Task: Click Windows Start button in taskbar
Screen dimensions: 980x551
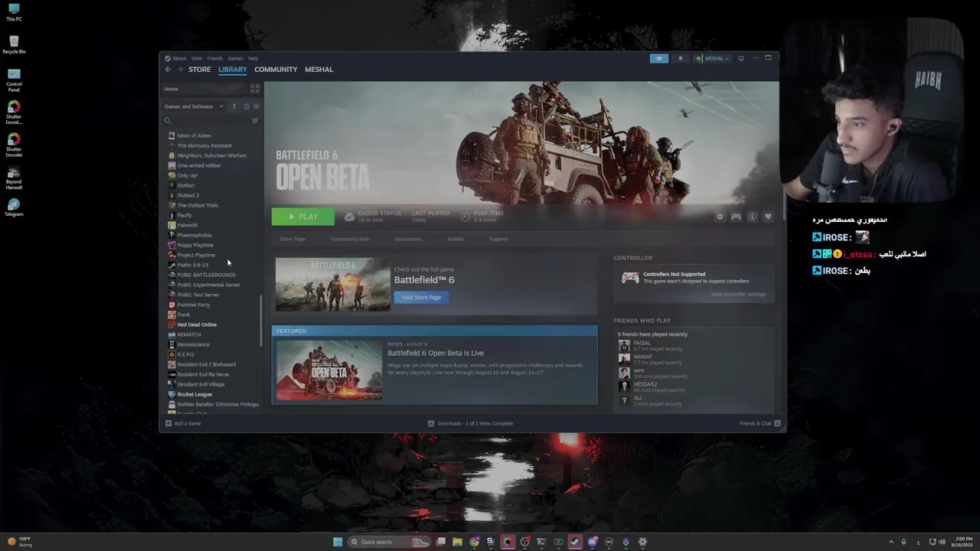Action: coord(338,542)
